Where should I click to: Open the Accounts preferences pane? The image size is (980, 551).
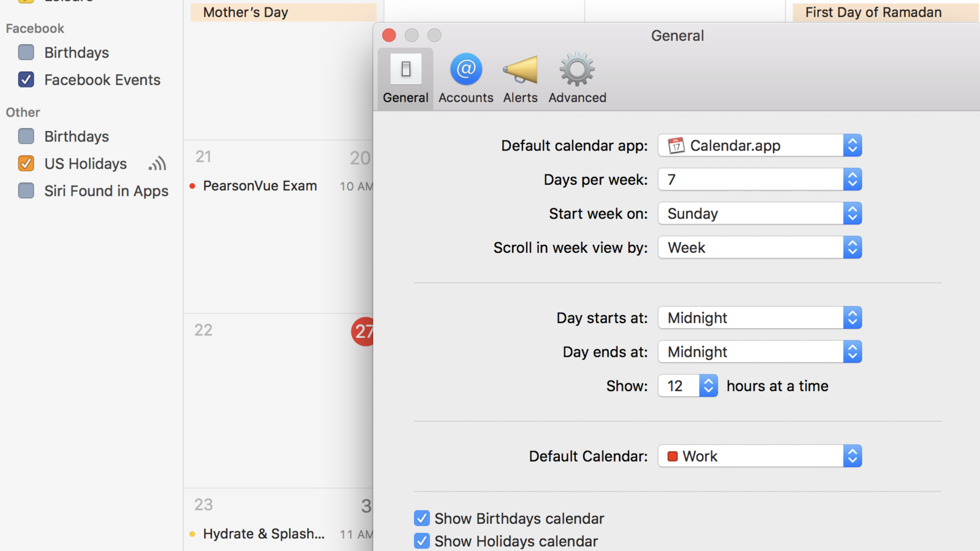tap(466, 77)
